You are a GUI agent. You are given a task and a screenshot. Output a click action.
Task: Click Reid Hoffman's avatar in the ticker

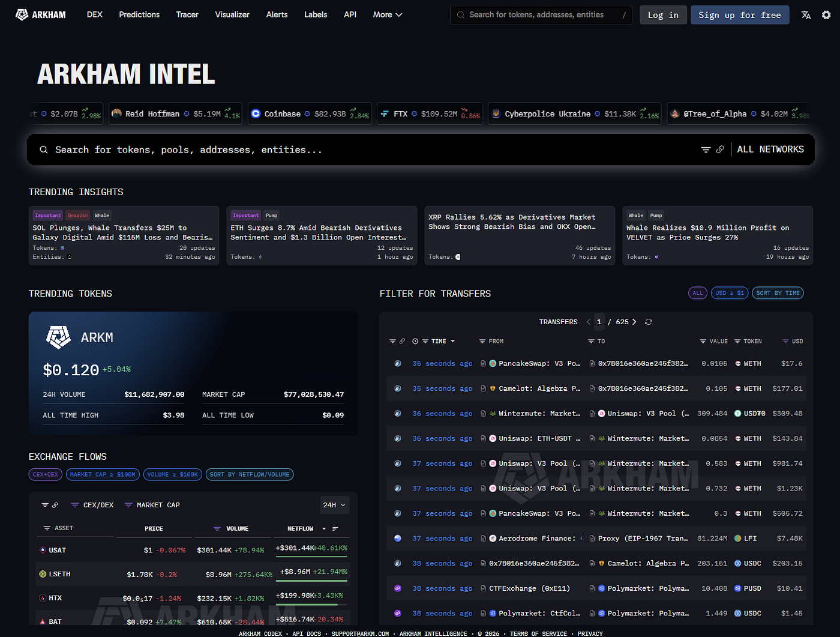pyautogui.click(x=116, y=113)
